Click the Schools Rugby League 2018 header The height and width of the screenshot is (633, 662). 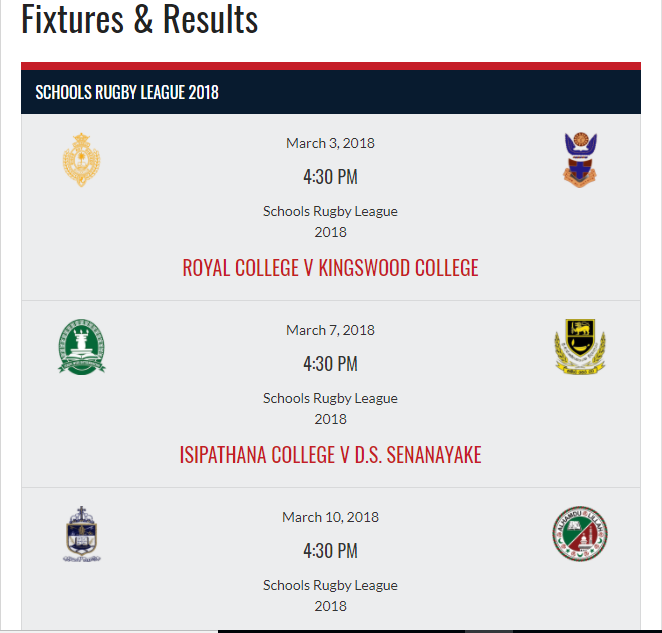[x=127, y=92]
